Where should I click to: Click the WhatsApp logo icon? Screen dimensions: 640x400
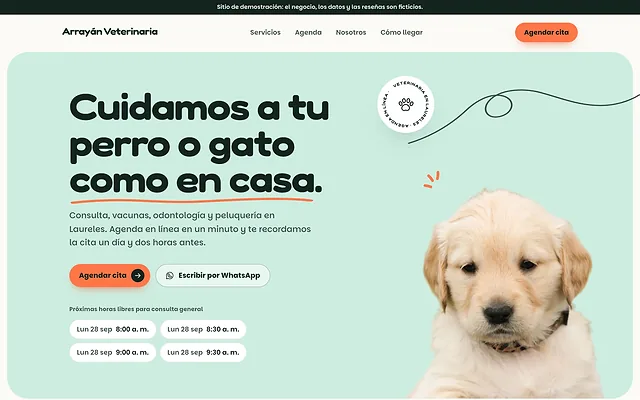coord(170,276)
